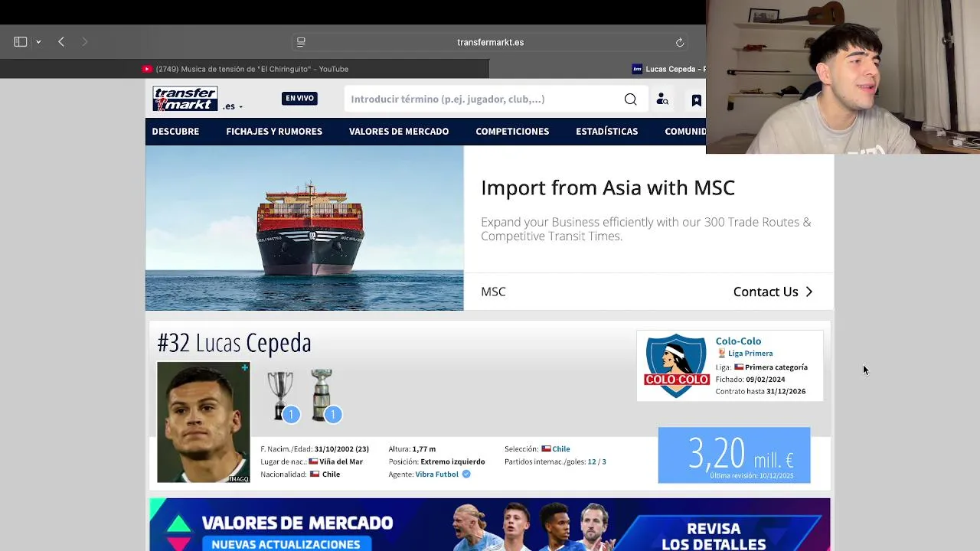This screenshot has width=980, height=551.
Task: Click Import from Asia with MSC headline
Action: pyautogui.click(x=608, y=187)
